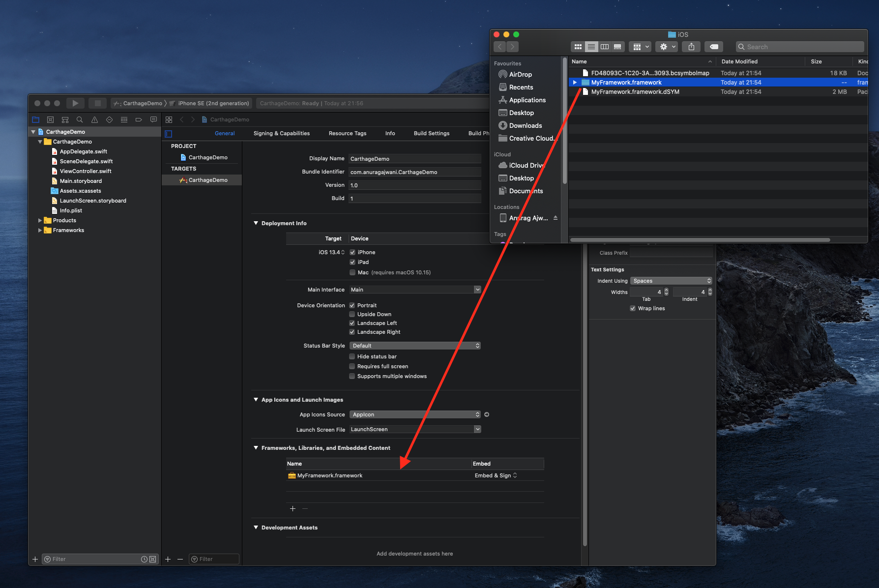Open the Status Bar Style dropdown
The height and width of the screenshot is (588, 879).
[415, 346]
